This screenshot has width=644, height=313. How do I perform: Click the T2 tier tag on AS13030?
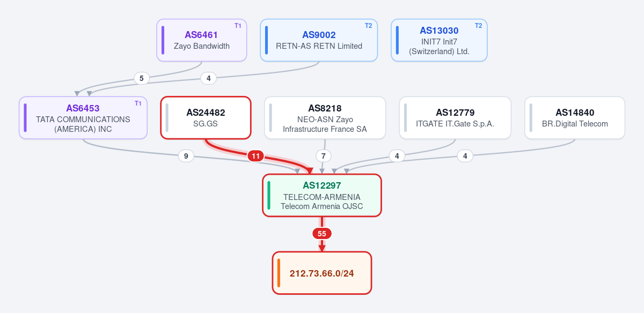(x=478, y=26)
